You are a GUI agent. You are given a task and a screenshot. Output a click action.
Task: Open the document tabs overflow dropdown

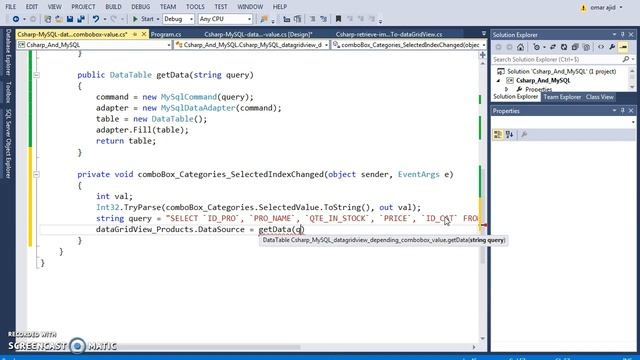[484, 34]
